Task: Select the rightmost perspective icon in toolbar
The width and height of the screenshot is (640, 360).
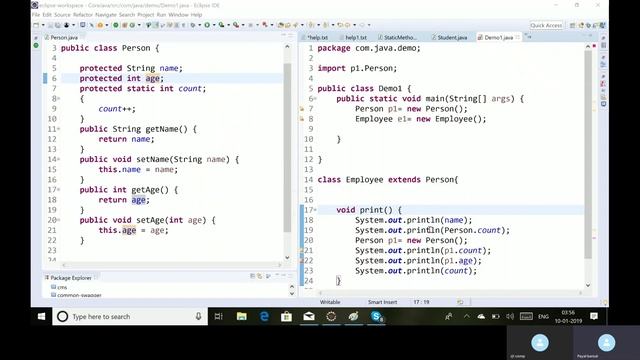Action: coord(602,25)
